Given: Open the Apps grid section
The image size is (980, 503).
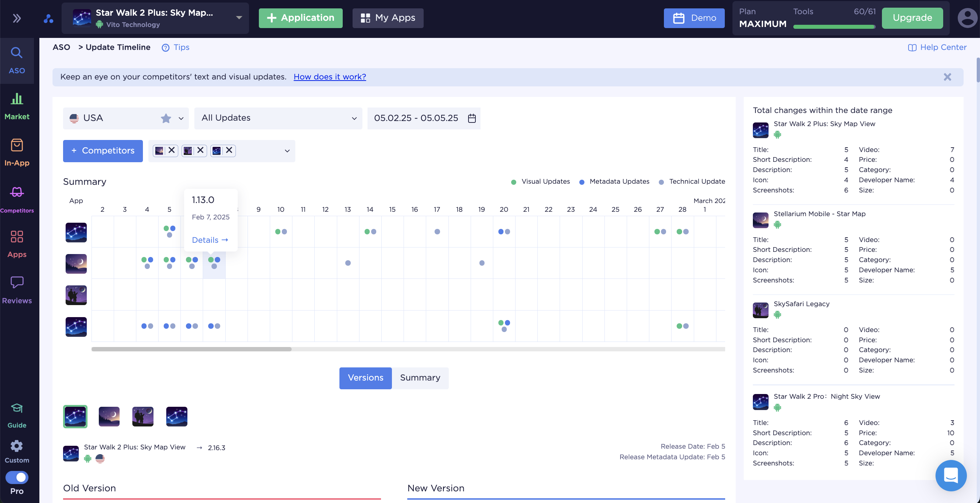Looking at the screenshot, I should point(17,244).
